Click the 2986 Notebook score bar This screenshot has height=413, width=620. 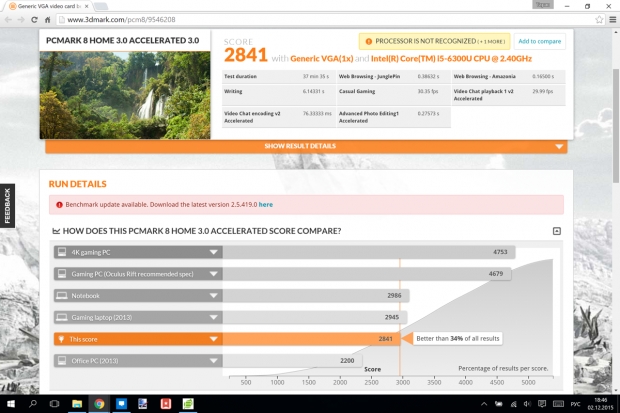point(316,296)
